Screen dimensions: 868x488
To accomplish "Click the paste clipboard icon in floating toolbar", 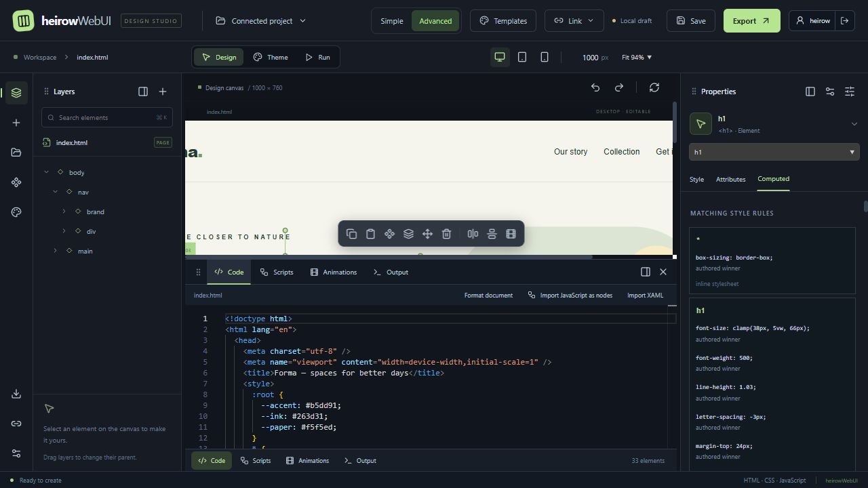I will tap(370, 234).
